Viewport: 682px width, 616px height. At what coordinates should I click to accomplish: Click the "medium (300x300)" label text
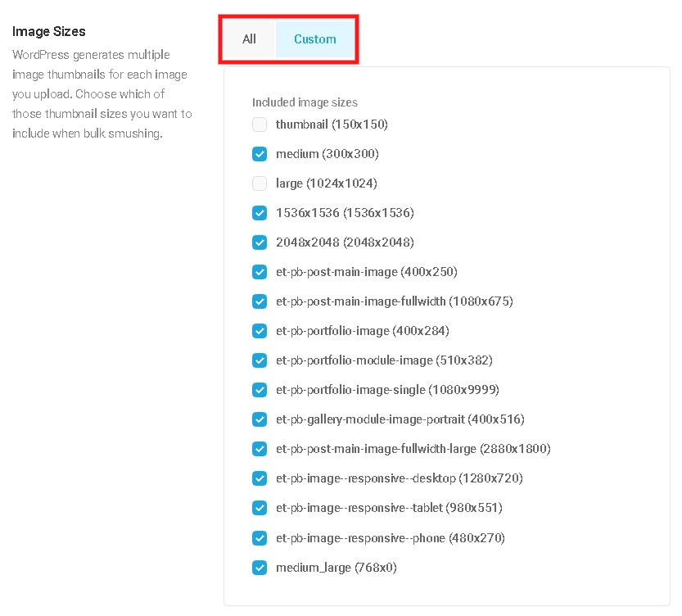click(x=327, y=154)
